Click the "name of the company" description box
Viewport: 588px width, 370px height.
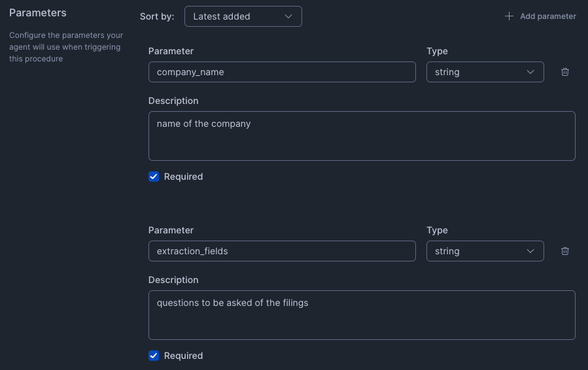362,136
